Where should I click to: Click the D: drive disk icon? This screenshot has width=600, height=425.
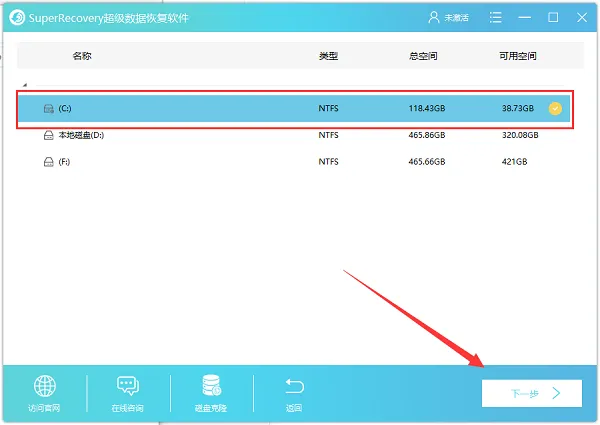(49, 135)
